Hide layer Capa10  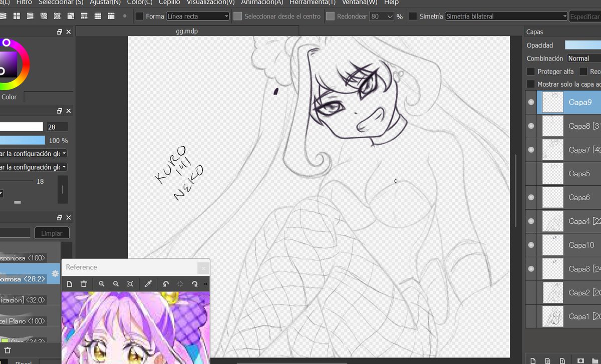pos(531,245)
